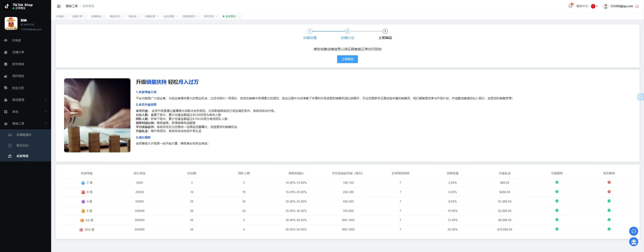The width and height of the screenshot is (644, 252).
Task: Click the coins promotional image
Action: (x=97, y=115)
